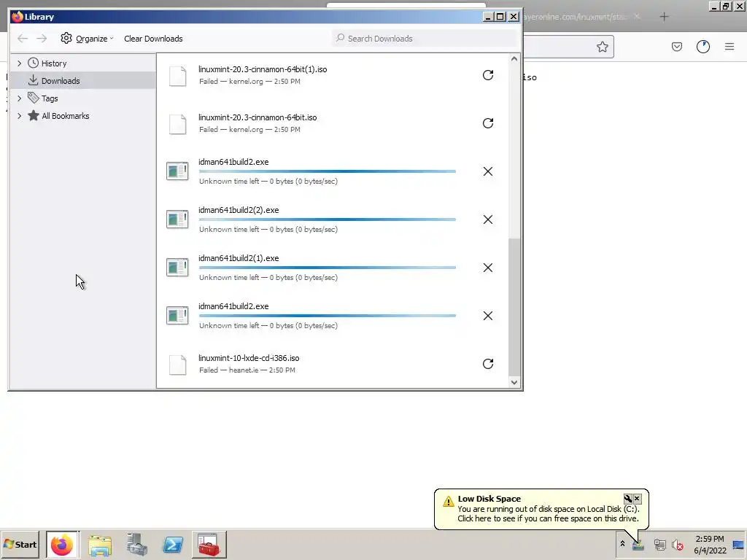The height and width of the screenshot is (560, 747).
Task: Close the background Firefox tab
Action: pos(637,17)
